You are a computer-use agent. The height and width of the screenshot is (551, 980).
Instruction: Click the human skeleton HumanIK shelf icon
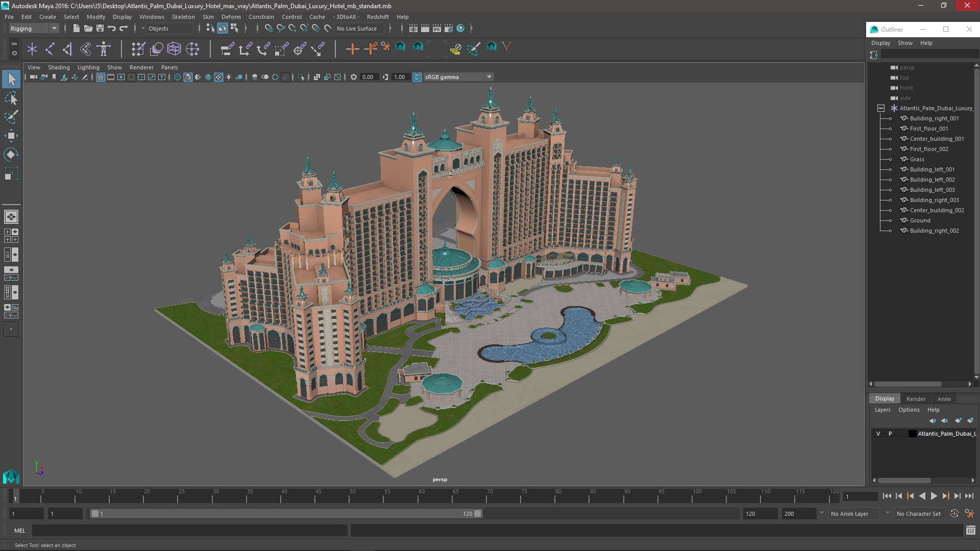point(104,49)
